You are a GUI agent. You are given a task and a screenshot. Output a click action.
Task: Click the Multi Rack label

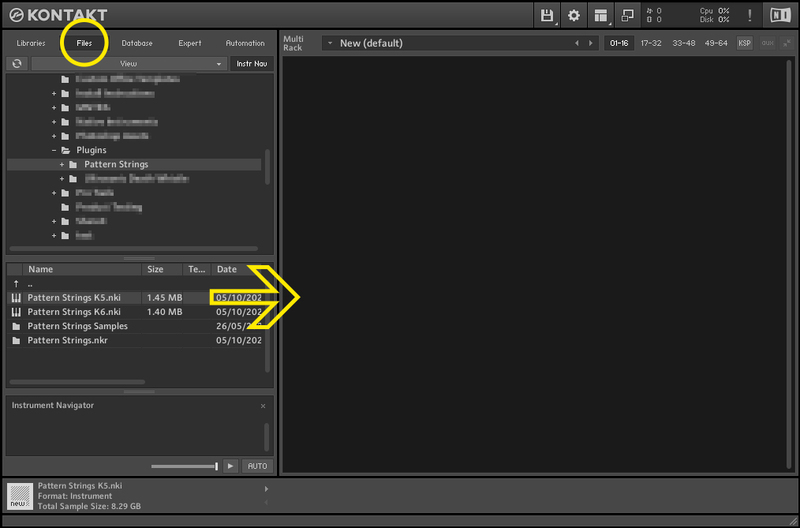click(x=293, y=43)
